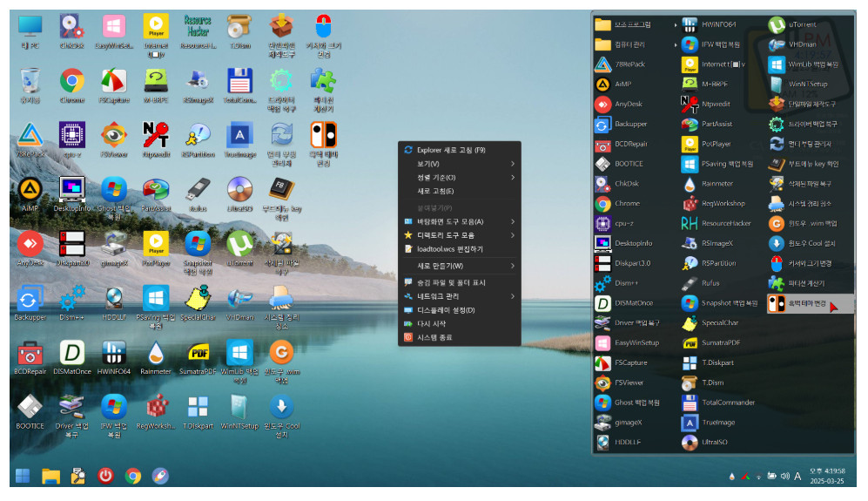Toggle 숨김 파일 및 폴더 표시 option
Image resolution: width=868 pixels, height=501 pixels.
pos(459,282)
